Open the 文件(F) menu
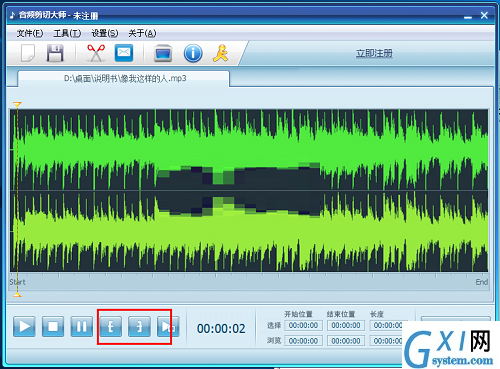 coord(30,33)
